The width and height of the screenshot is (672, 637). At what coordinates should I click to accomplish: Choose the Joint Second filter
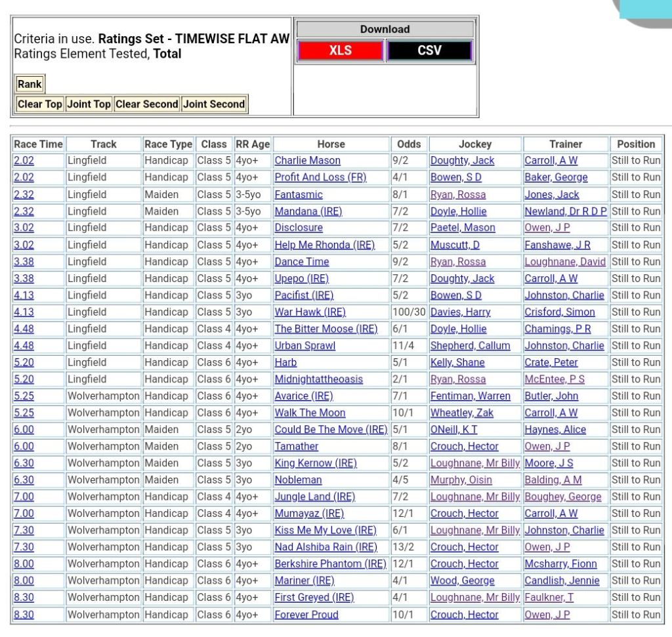214,104
